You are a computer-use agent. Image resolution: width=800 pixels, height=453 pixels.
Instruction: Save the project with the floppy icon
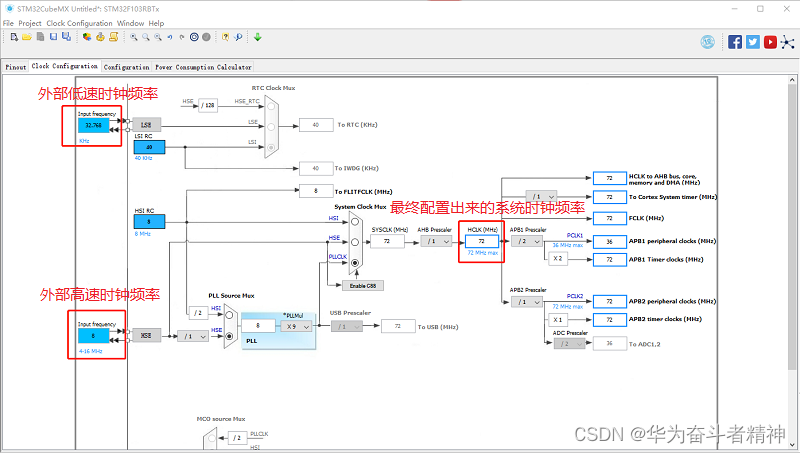53,37
